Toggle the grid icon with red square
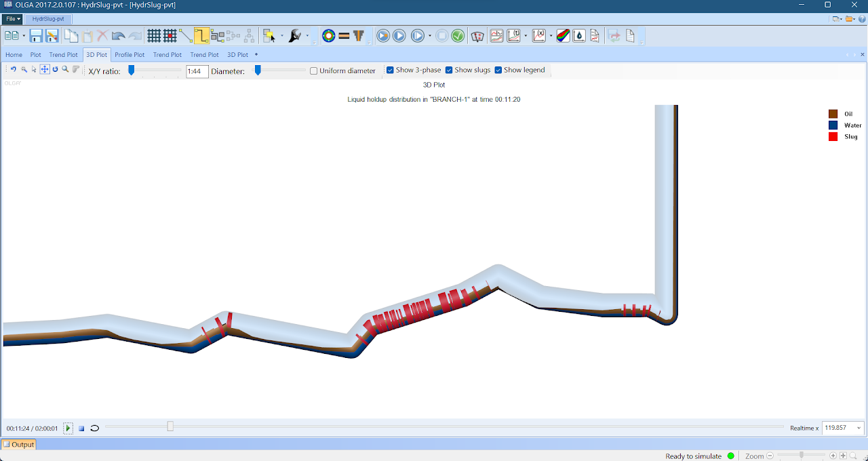 [x=170, y=36]
